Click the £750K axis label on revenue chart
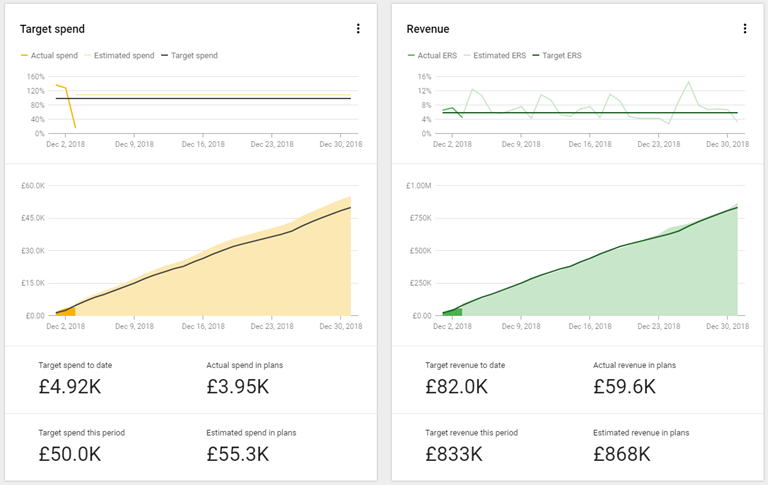Viewport: 768px width, 485px height. click(421, 218)
